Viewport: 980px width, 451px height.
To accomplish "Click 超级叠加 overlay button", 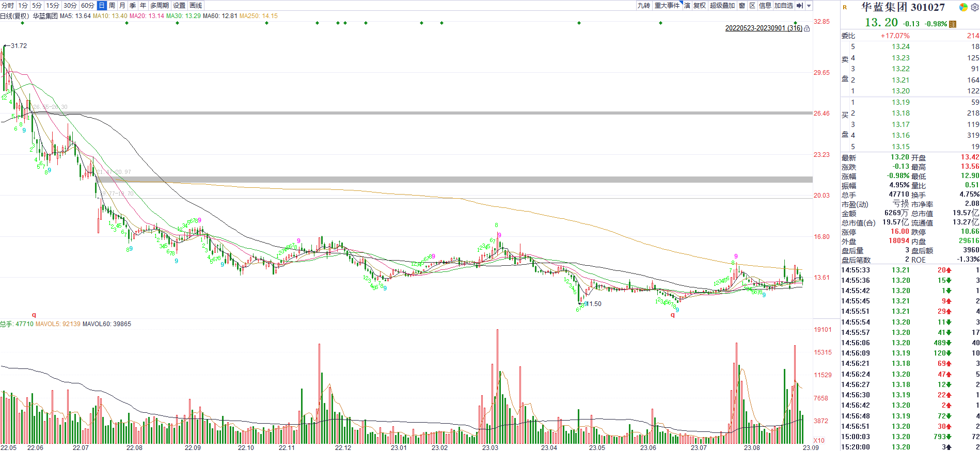I will (722, 6).
